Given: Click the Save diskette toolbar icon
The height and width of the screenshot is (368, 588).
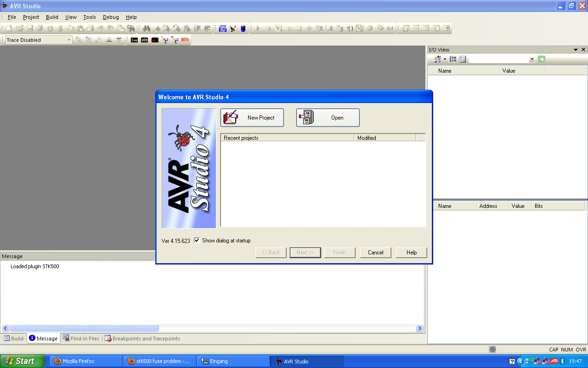Looking at the screenshot, I should 30,29.
